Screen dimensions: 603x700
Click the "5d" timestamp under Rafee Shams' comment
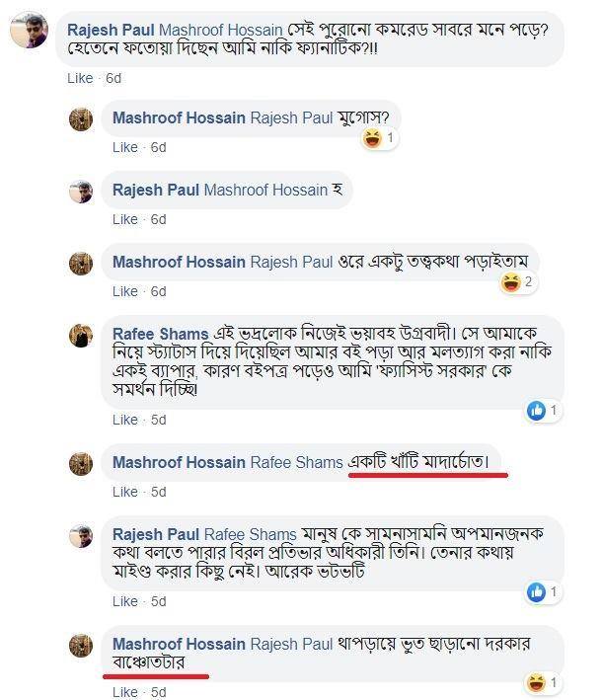(x=158, y=420)
